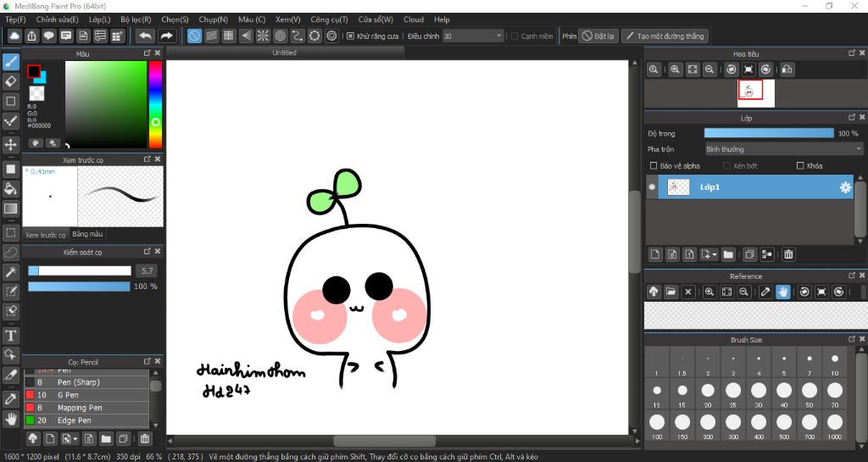Select the Brush tool in left toolbar
The width and height of the screenshot is (868, 462).
pos(10,61)
